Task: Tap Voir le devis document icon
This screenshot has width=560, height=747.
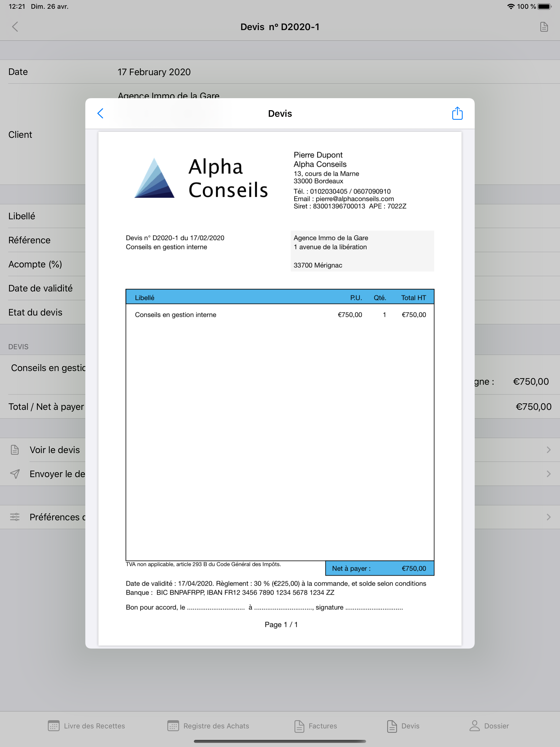Action: coord(15,450)
